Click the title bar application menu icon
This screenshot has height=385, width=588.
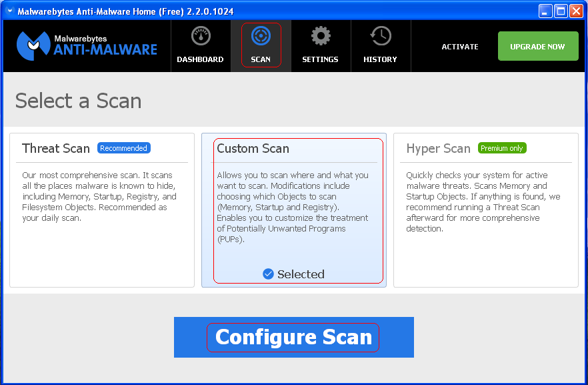(10, 11)
